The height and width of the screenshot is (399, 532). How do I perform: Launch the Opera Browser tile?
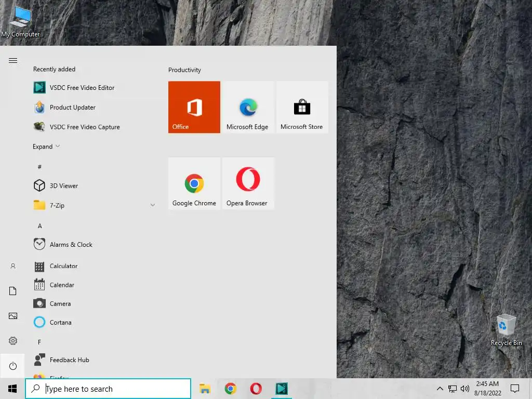pos(248,183)
